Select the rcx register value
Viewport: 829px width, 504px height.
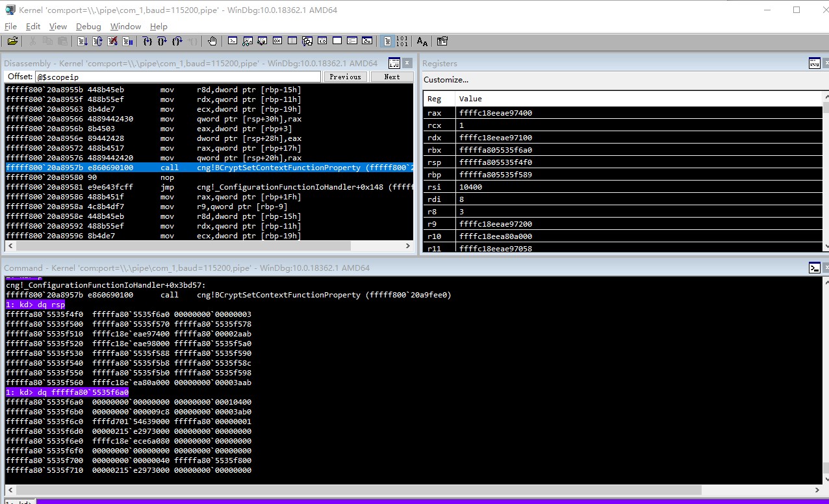[461, 125]
